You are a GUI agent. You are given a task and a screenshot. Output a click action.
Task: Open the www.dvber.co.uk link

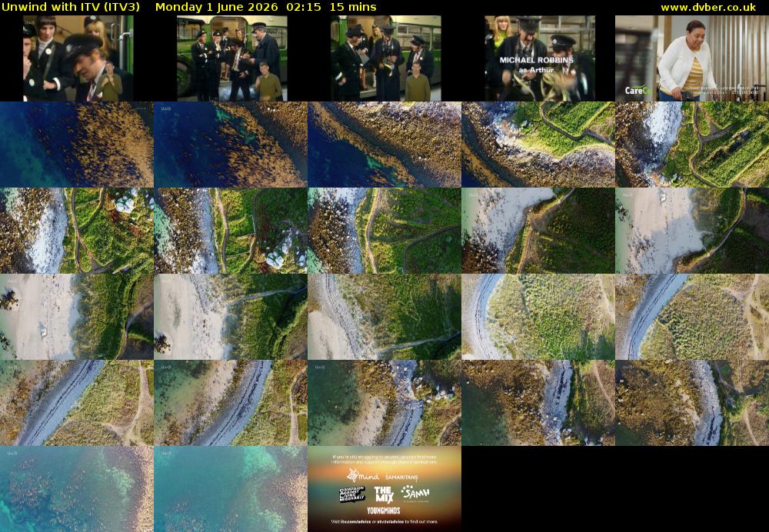708,8
